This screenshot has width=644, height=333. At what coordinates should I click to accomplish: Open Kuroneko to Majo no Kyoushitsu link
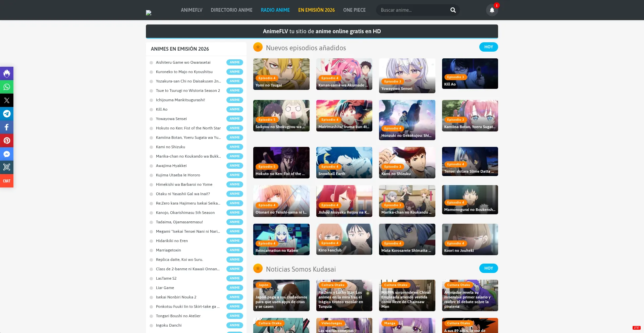click(184, 72)
